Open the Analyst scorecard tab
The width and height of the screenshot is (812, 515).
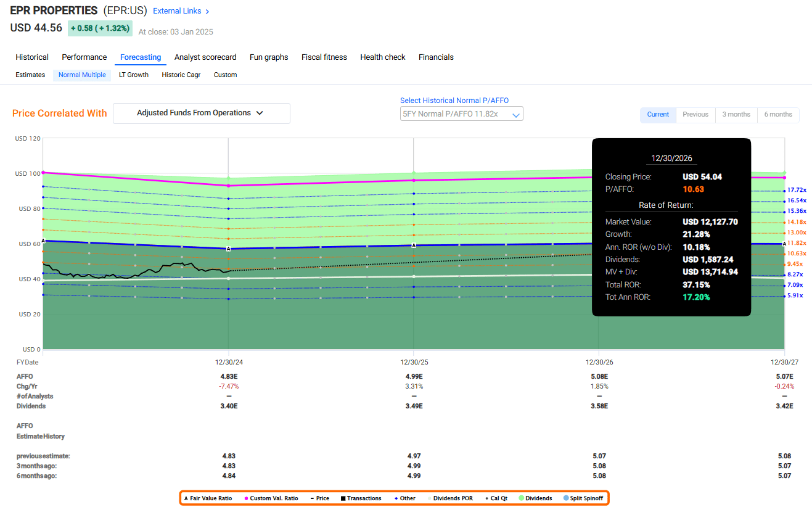(205, 57)
